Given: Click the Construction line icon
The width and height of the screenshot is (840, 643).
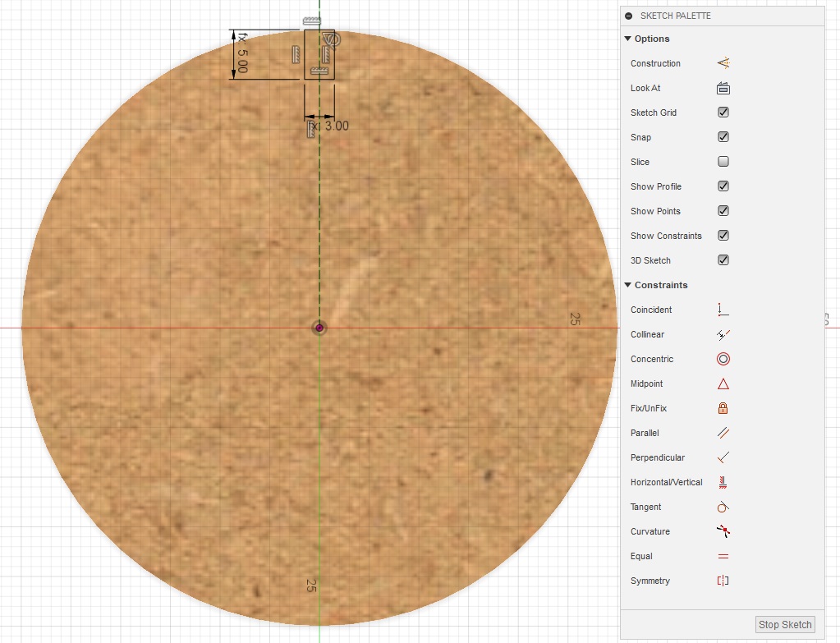Looking at the screenshot, I should tap(723, 63).
